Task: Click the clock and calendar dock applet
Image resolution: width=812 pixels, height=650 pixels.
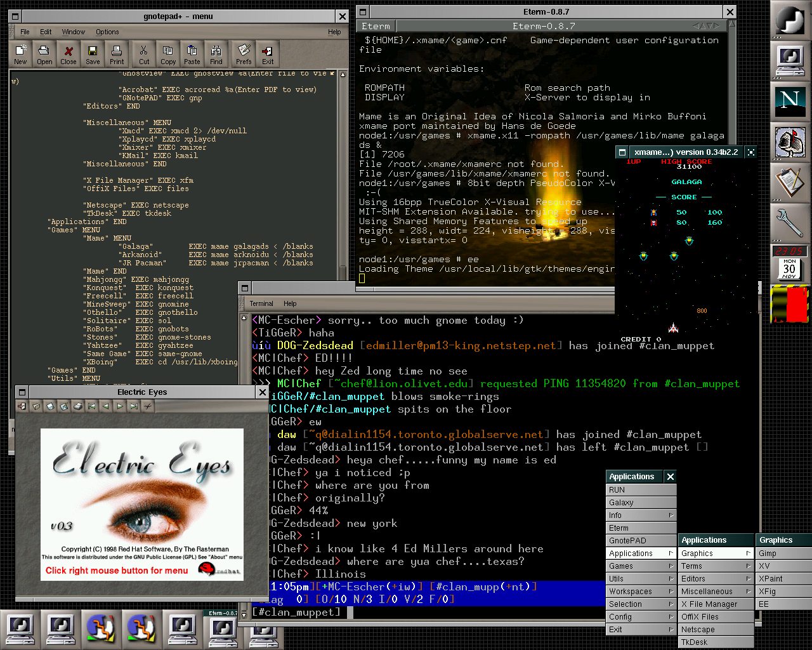Action: [790, 263]
